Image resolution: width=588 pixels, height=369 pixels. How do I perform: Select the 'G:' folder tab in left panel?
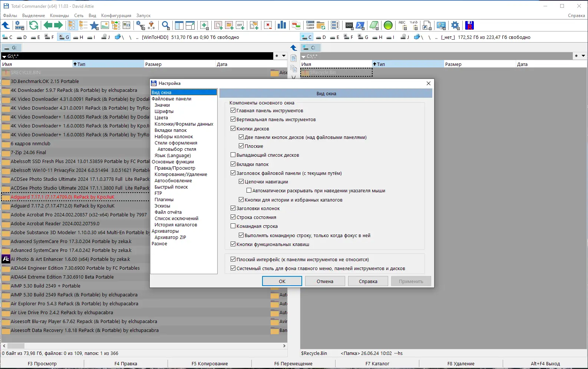coord(11,48)
